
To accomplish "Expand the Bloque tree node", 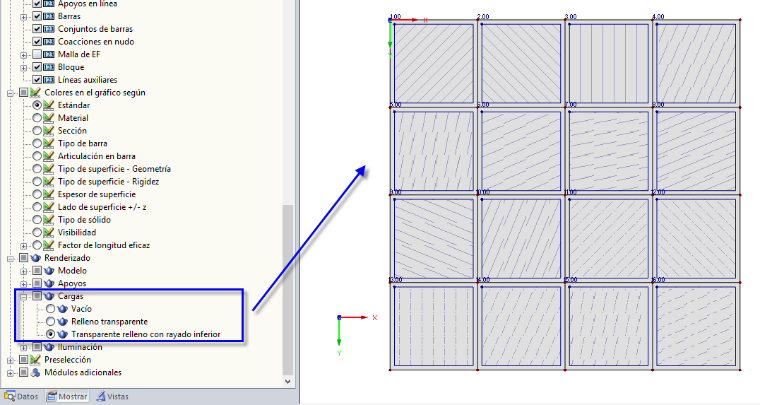I will click(x=23, y=68).
